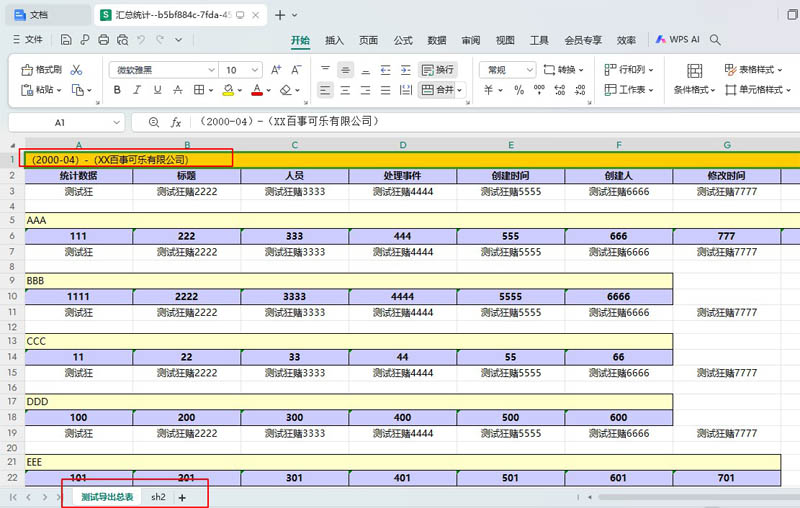Toggle Align Middle vertical alignment
Screen dimensions: 800x508
point(345,70)
